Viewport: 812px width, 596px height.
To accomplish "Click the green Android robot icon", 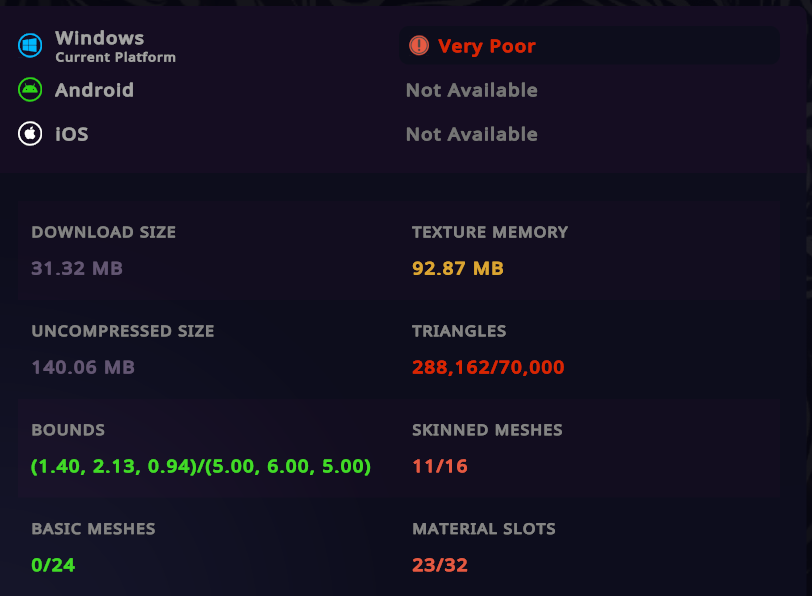I will coord(30,90).
